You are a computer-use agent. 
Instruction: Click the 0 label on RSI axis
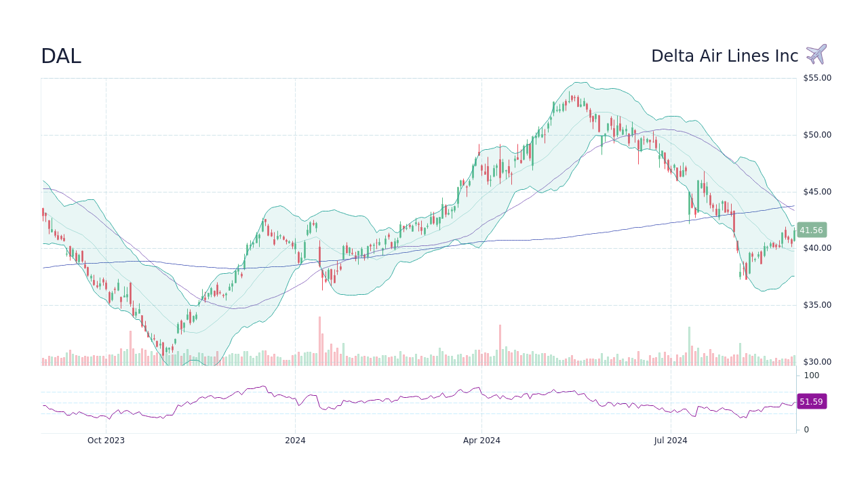(x=806, y=430)
